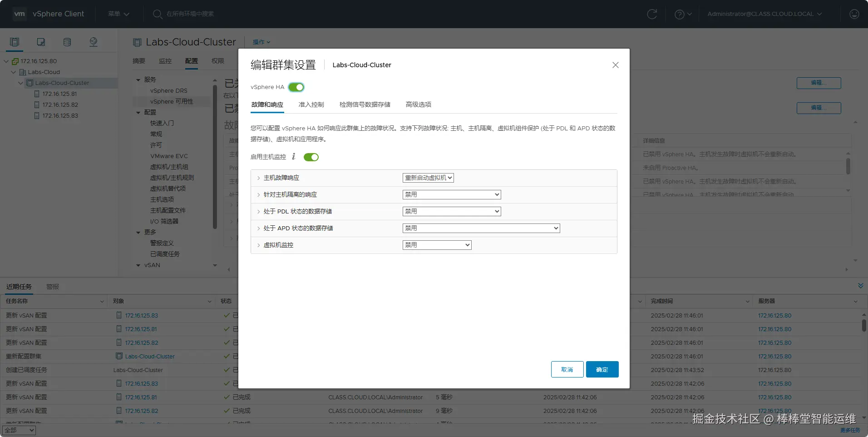Open the 处于 PDL 状态的数据存储 dropdown

click(x=452, y=211)
